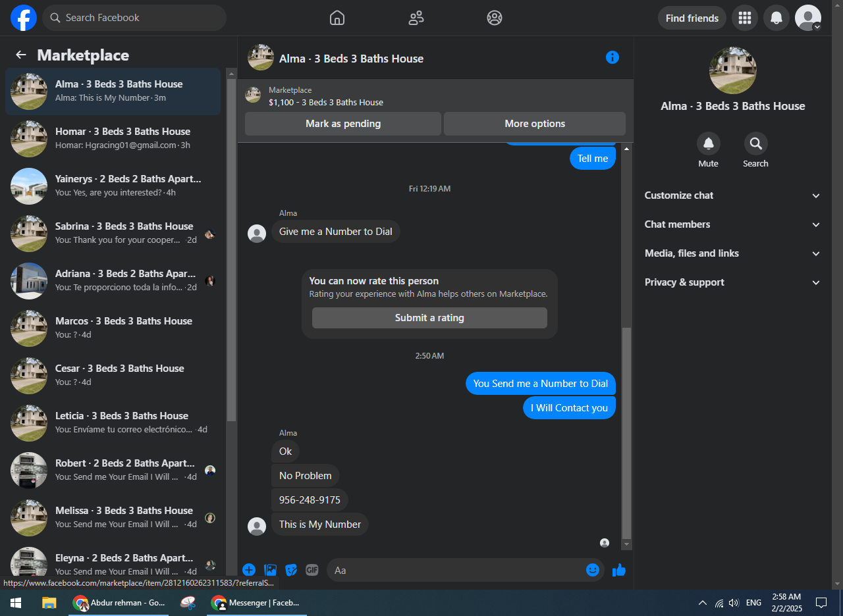Image resolution: width=843 pixels, height=616 pixels.
Task: Open File Explorer from taskbar
Action: tap(49, 602)
